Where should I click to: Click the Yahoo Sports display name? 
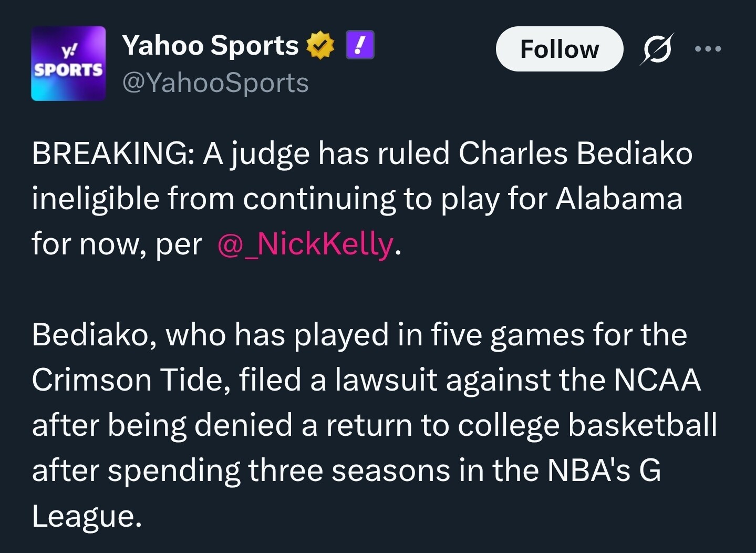click(210, 45)
